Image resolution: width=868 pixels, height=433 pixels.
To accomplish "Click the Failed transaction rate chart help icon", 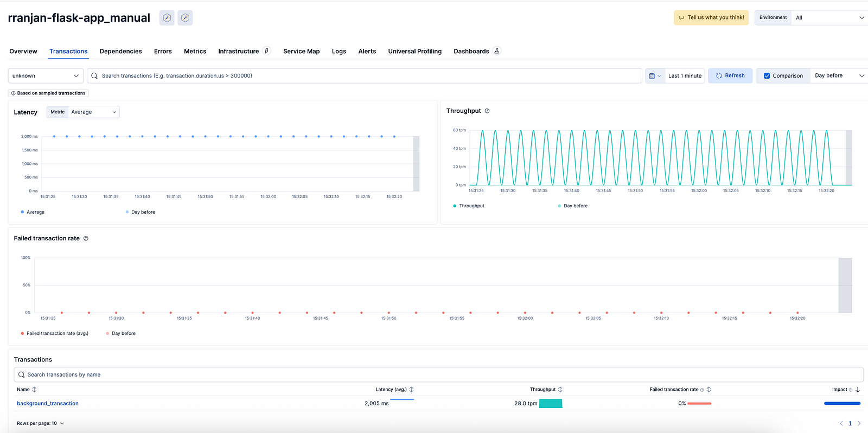I will [x=86, y=238].
